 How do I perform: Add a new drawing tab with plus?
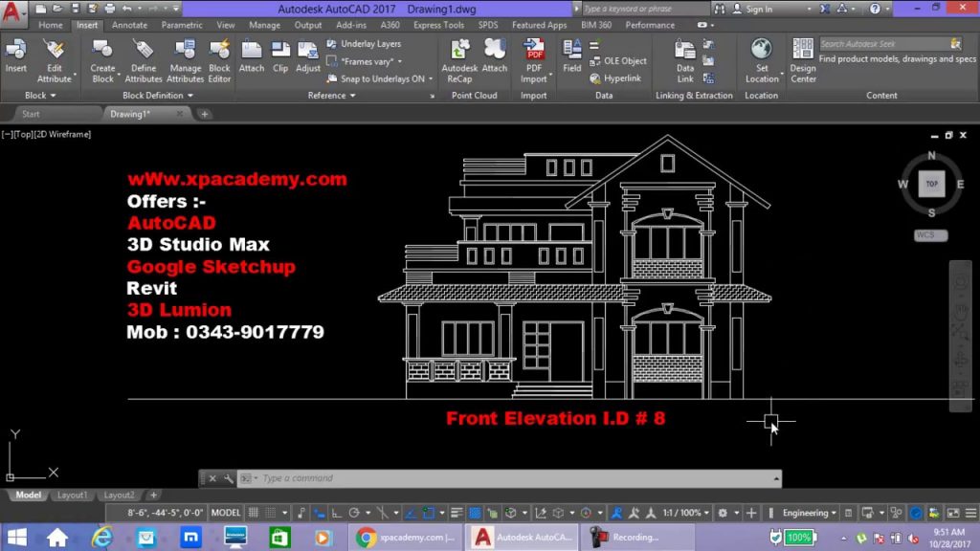tap(205, 114)
